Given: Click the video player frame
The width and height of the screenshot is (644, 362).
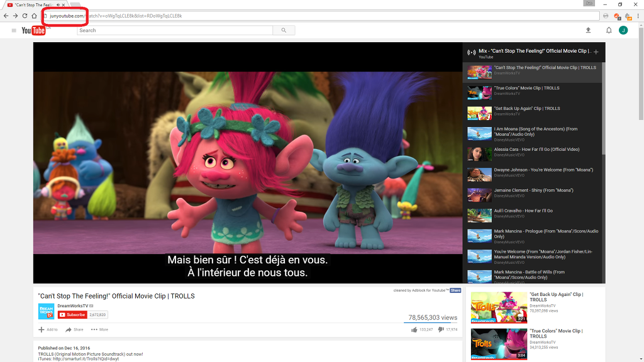Looking at the screenshot, I should [x=248, y=163].
